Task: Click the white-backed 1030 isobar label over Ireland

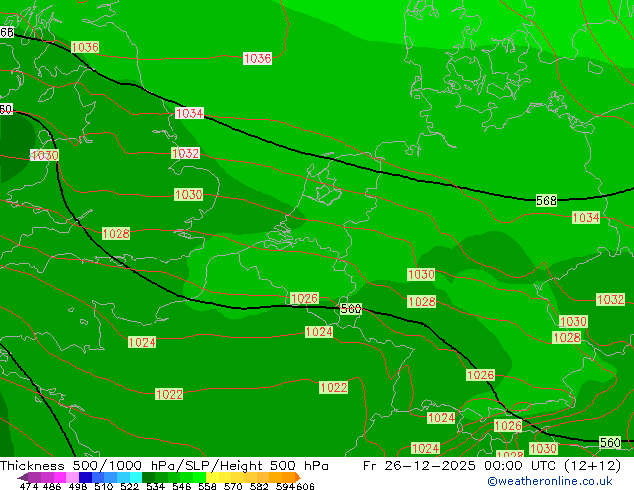Action: [x=44, y=155]
